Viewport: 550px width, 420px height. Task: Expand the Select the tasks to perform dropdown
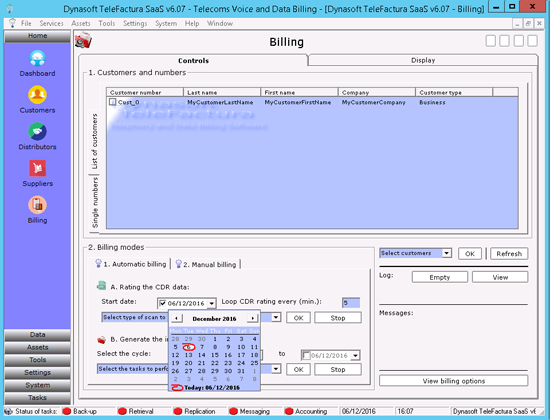[x=276, y=369]
